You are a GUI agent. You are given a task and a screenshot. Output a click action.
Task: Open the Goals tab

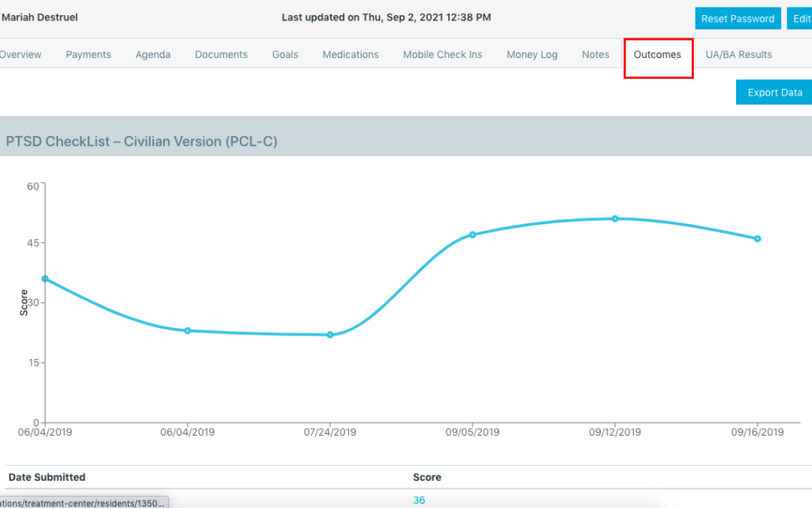click(285, 54)
